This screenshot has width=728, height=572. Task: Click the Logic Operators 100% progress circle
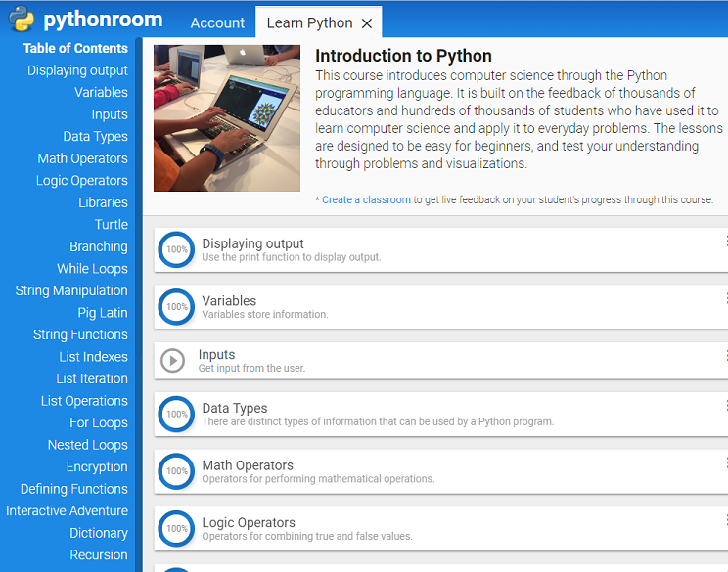point(176,528)
